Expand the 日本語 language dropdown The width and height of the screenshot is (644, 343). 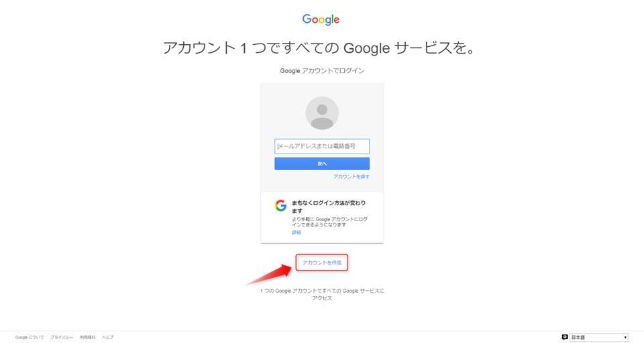pos(599,337)
